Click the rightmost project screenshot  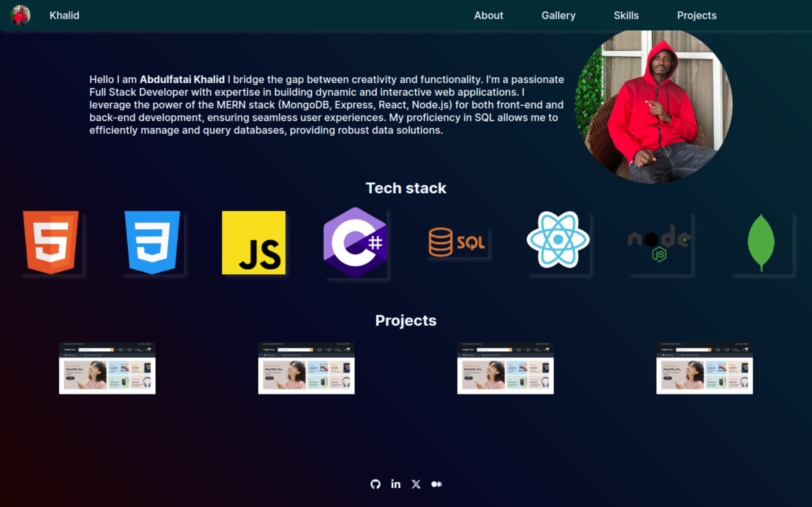(x=704, y=368)
